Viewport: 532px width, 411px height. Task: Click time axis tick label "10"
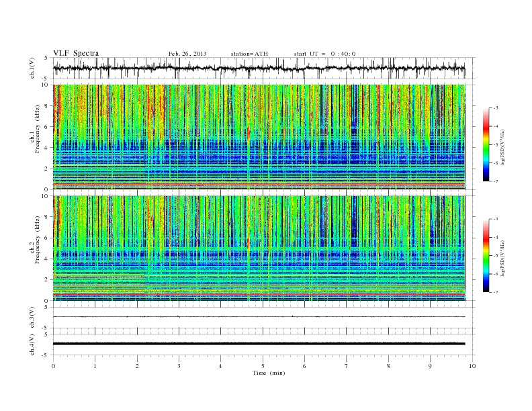coord(472,366)
